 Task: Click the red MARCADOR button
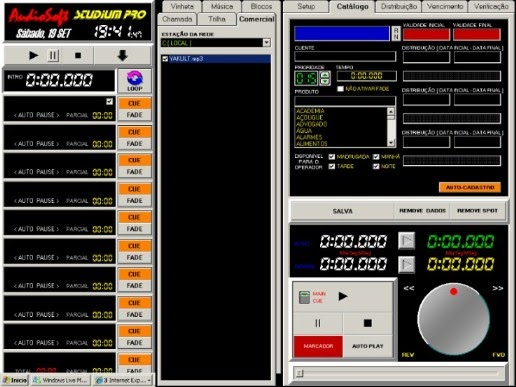pyautogui.click(x=318, y=346)
